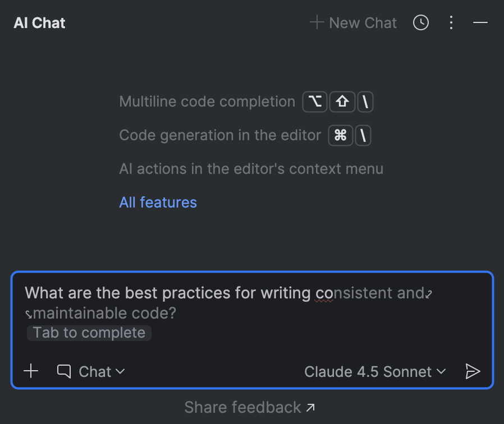Click the plus icon beside New Chat

(315, 22)
